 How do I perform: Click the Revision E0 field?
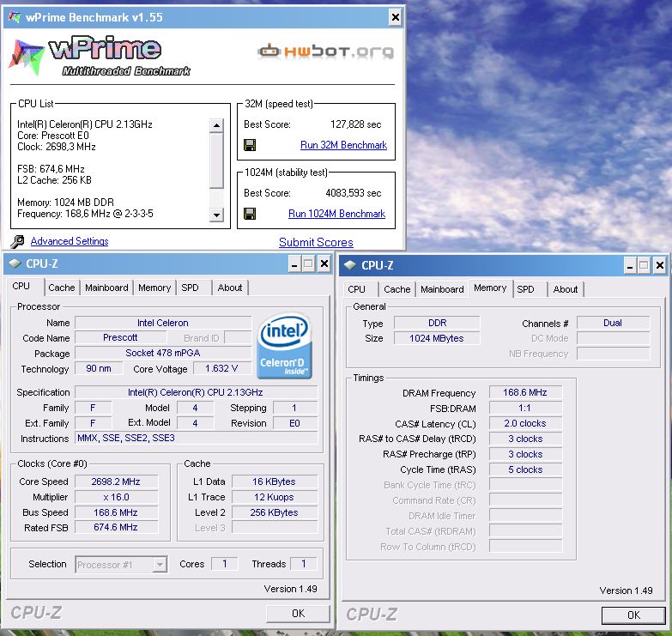point(295,423)
